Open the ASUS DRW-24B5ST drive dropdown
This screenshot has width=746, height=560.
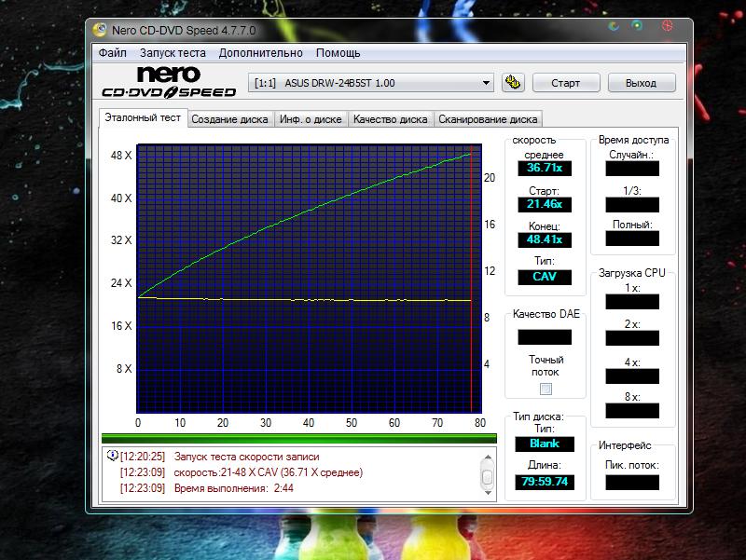[x=486, y=83]
